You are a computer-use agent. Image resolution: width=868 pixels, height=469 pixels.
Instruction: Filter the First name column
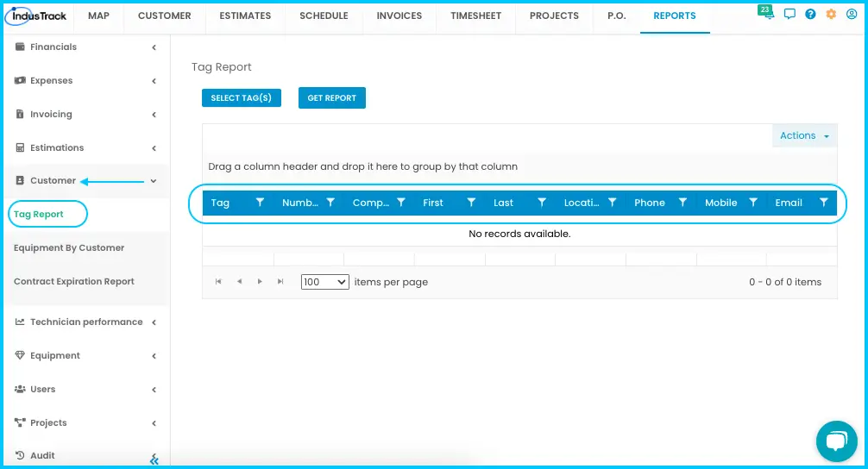[x=471, y=203]
